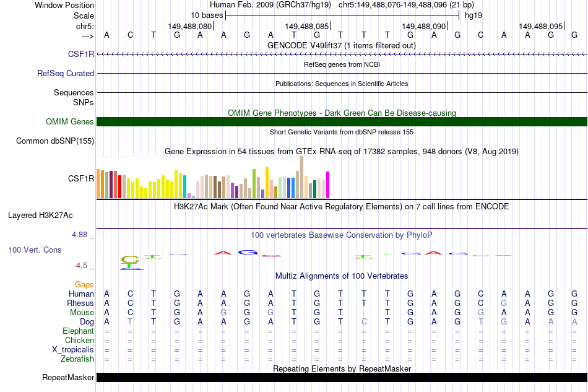Select the Human alignment row label
Screen dimensions: 588x392
tap(81, 294)
